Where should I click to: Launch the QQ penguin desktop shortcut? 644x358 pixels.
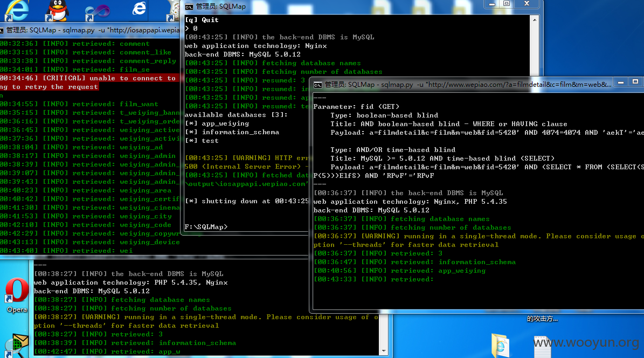(x=56, y=10)
